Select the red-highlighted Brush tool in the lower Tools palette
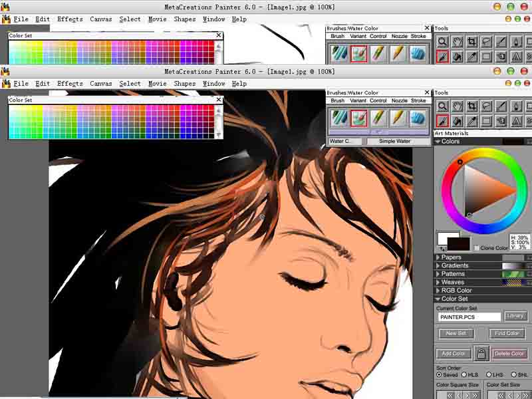Viewport: 532px width, 399px height. click(x=442, y=121)
